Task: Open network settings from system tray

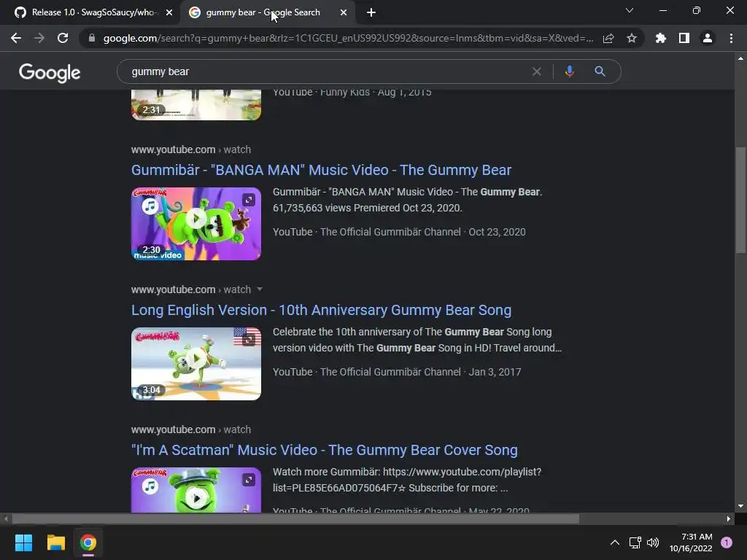Action: [x=635, y=542]
